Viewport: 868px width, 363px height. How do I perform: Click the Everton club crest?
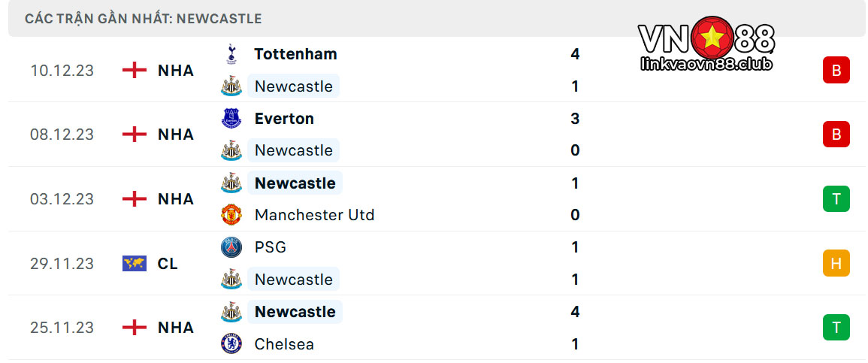231,119
